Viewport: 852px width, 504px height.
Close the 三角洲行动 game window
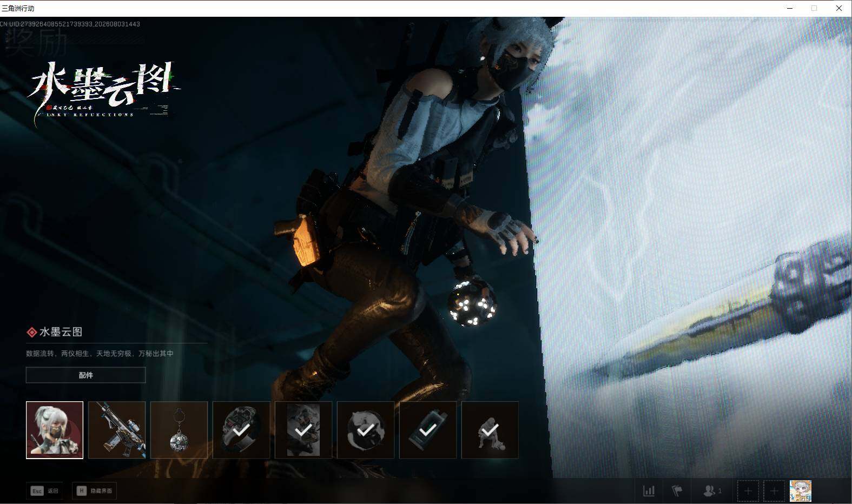tap(839, 8)
